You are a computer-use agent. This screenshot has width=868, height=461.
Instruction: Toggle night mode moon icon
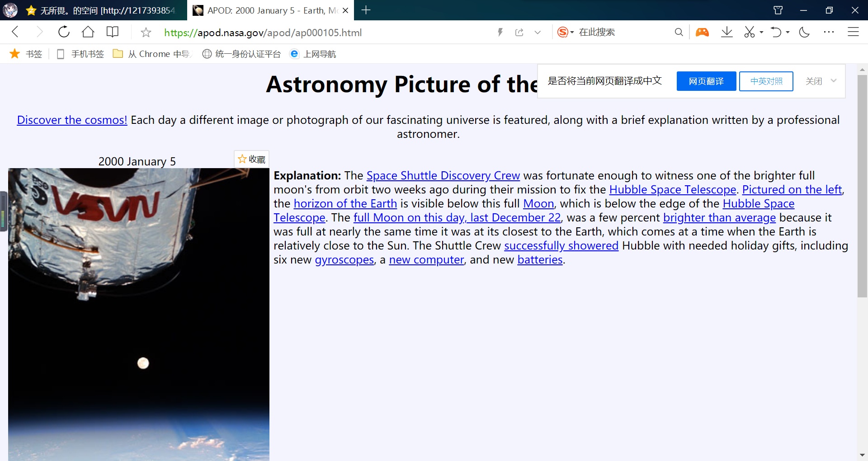(804, 32)
